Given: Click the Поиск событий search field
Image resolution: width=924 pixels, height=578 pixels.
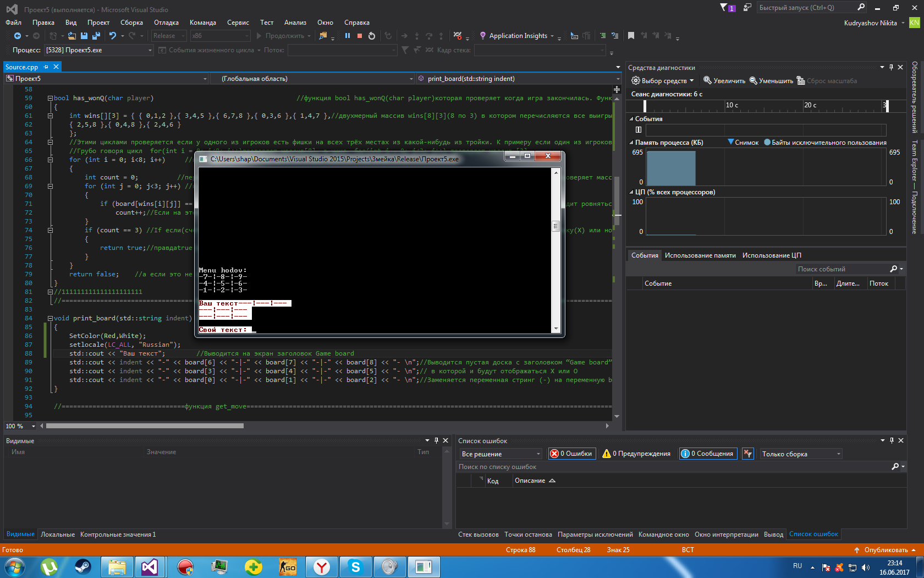Looking at the screenshot, I should coord(842,269).
